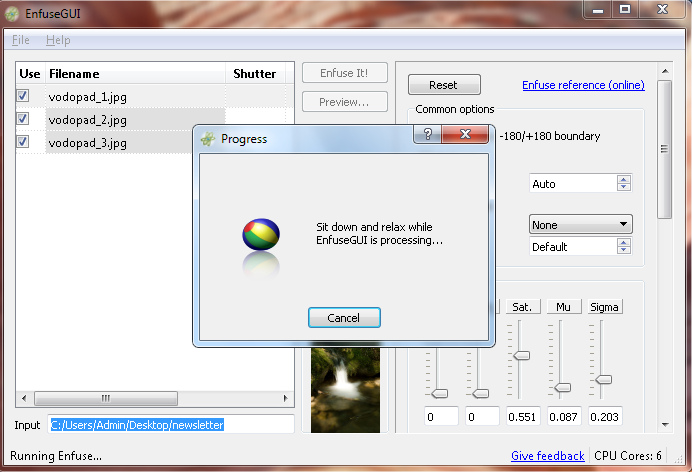The image size is (692, 472).
Task: Click the Mu label button
Action: [x=563, y=307]
